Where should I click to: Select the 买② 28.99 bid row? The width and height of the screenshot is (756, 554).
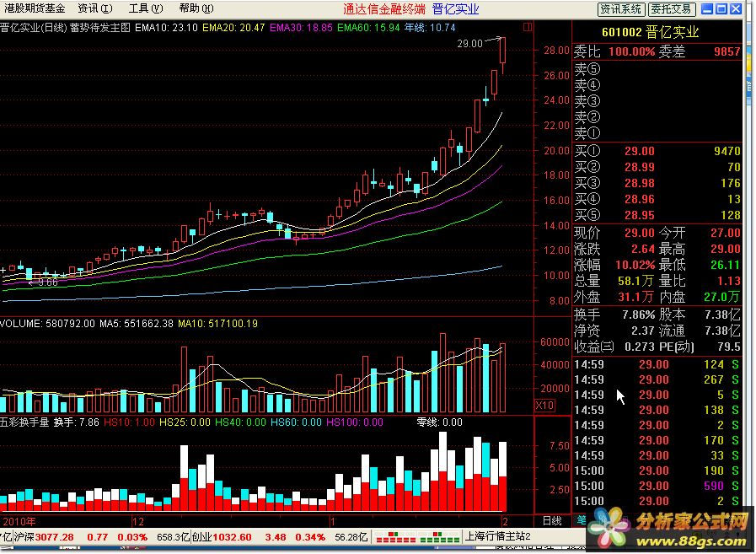click(x=657, y=167)
